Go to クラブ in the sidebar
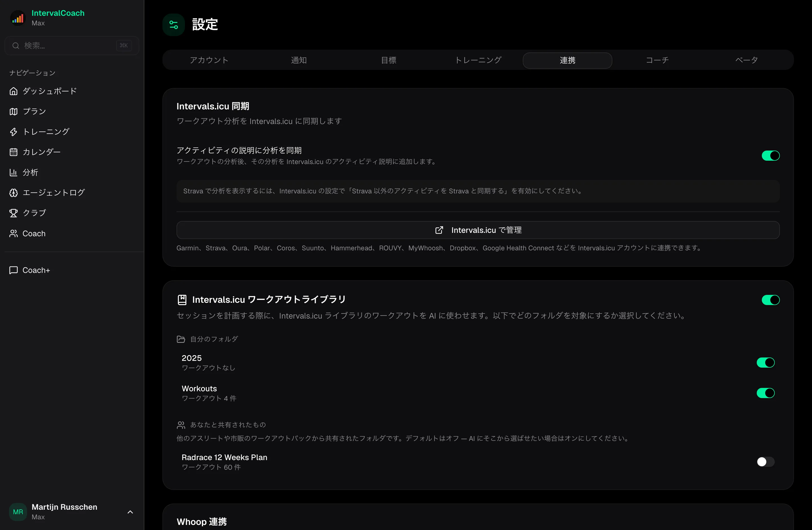 pos(72,213)
